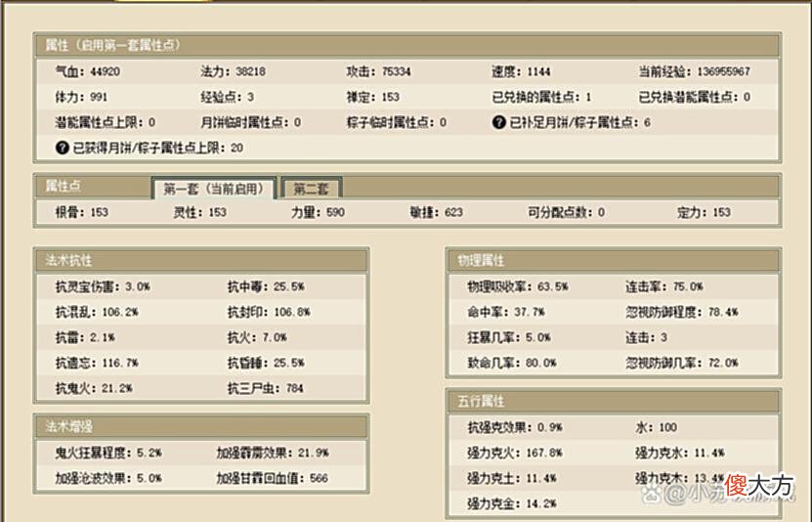Select 抗火: 7.0% entry
This screenshot has width=812, height=522.
257,337
